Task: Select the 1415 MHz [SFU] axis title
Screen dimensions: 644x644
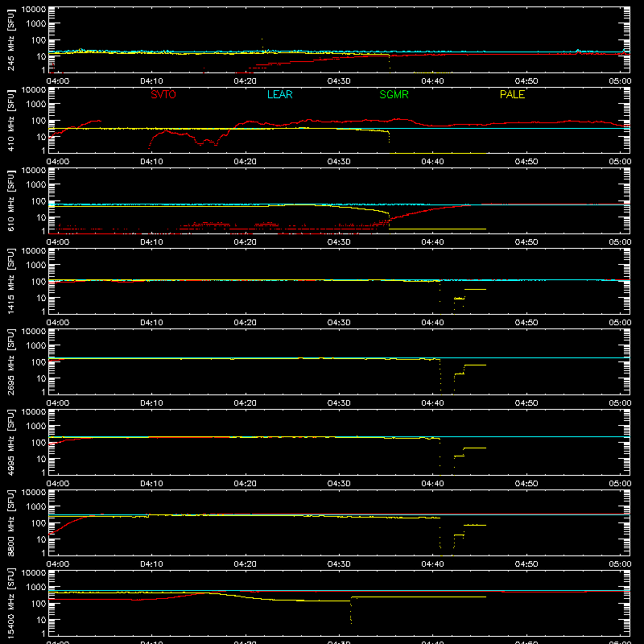Action: click(x=10, y=281)
